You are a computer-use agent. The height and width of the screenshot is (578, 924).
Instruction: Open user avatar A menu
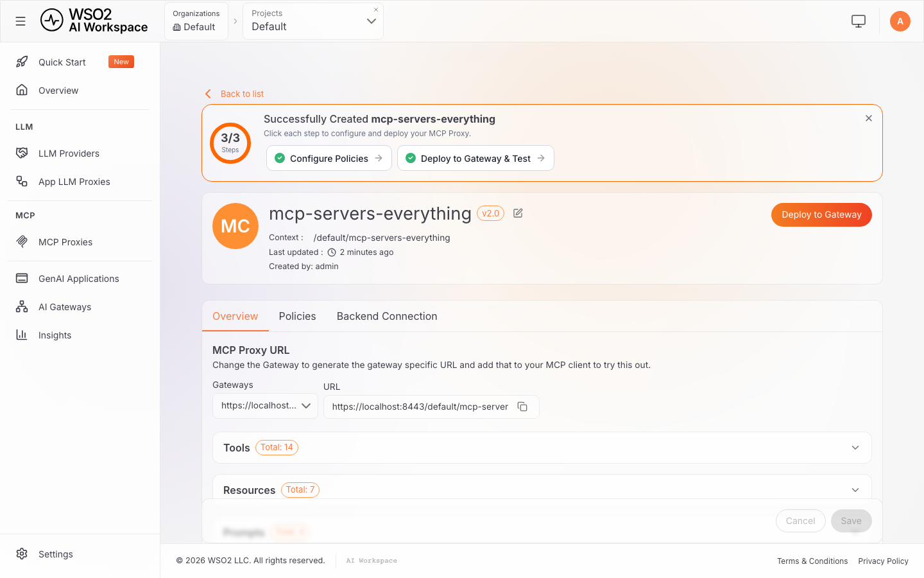coord(900,21)
